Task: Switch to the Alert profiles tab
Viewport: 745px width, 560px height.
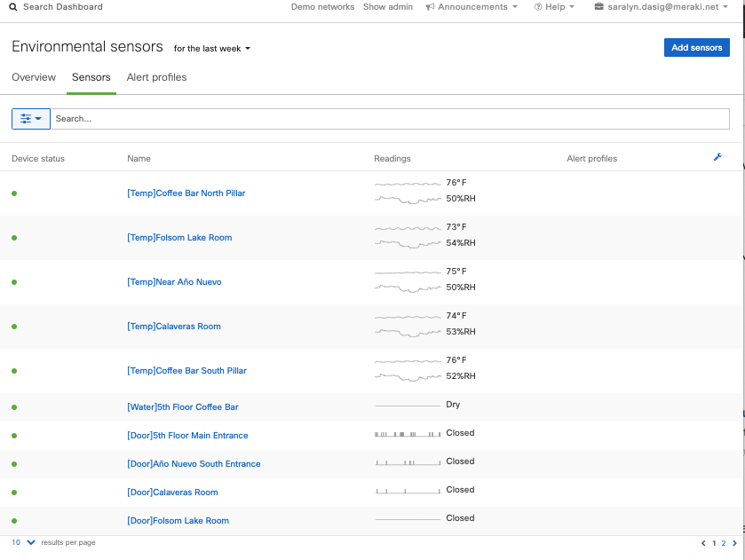Action: pos(156,77)
